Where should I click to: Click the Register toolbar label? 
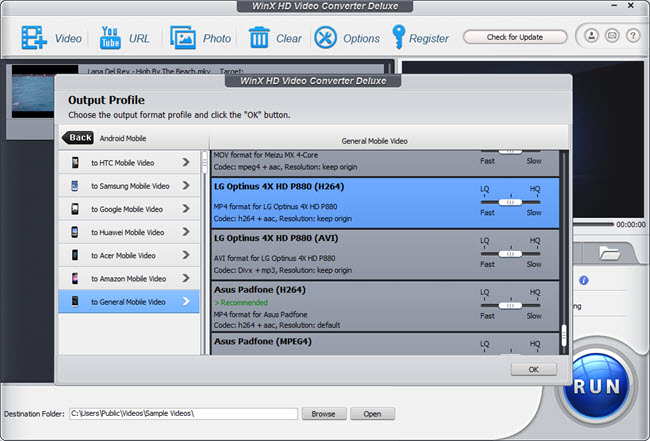[429, 39]
